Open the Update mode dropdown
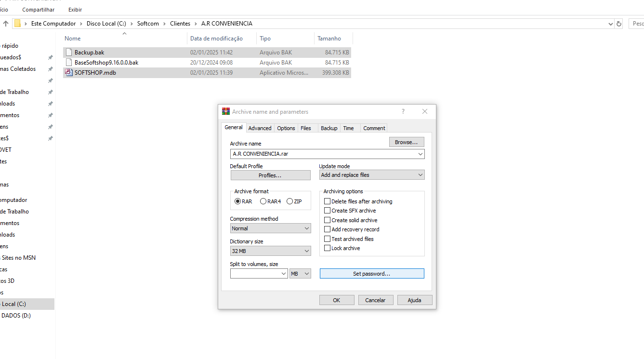Viewport: 644px width, 359px height. coord(371,175)
